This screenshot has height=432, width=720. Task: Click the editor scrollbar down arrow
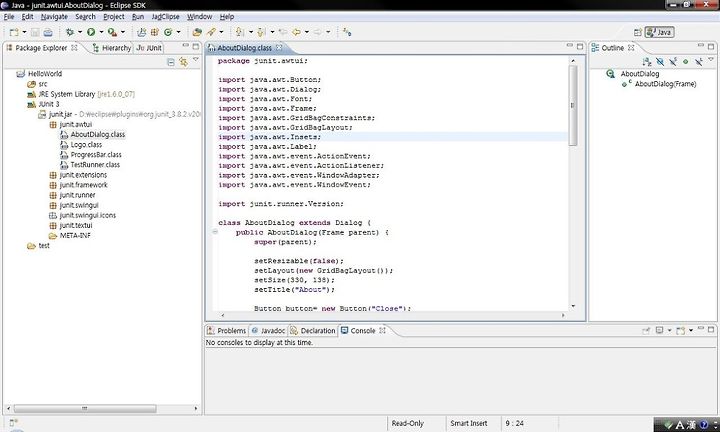[573, 306]
